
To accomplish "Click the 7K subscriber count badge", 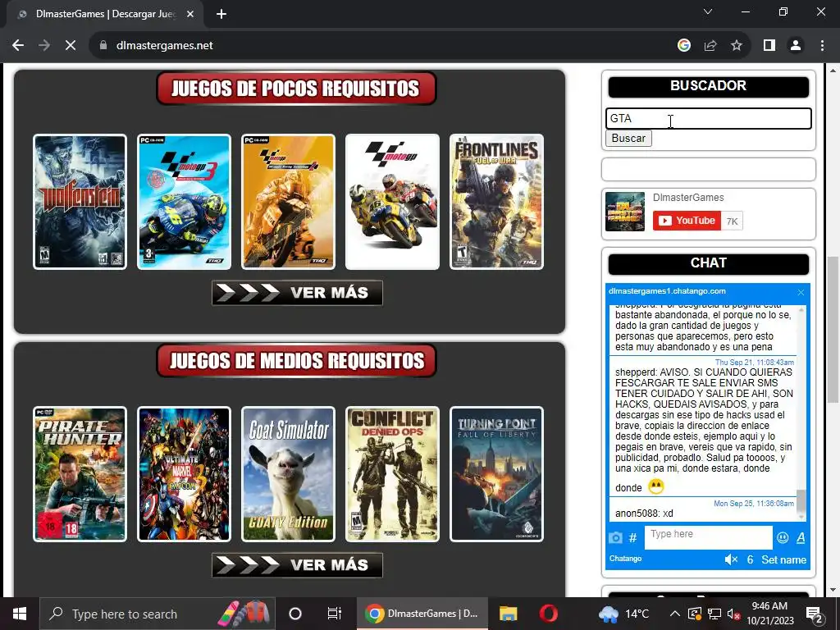I will tap(732, 221).
